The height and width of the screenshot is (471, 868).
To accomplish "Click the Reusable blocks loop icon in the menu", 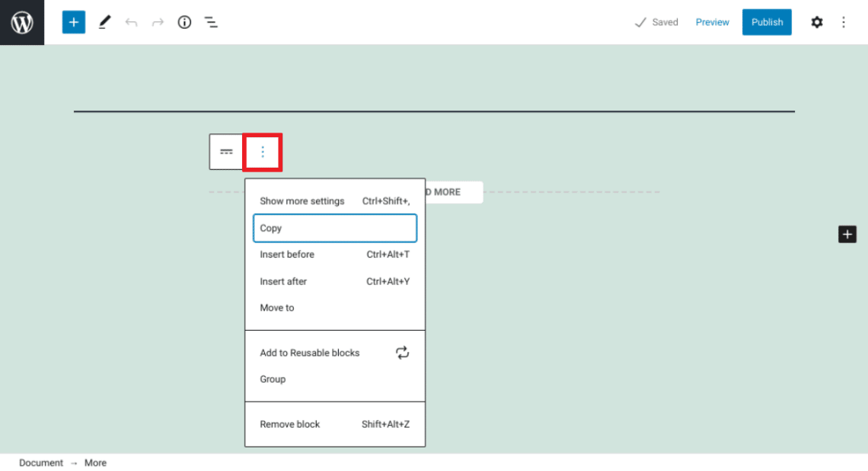I will pos(402,352).
